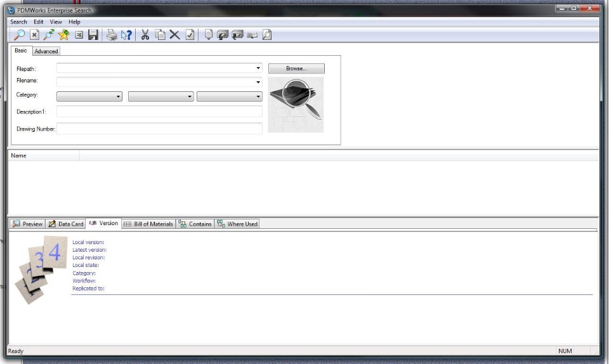609x364 pixels.
Task: Click the 'Local version:' label
Action: [88, 242]
